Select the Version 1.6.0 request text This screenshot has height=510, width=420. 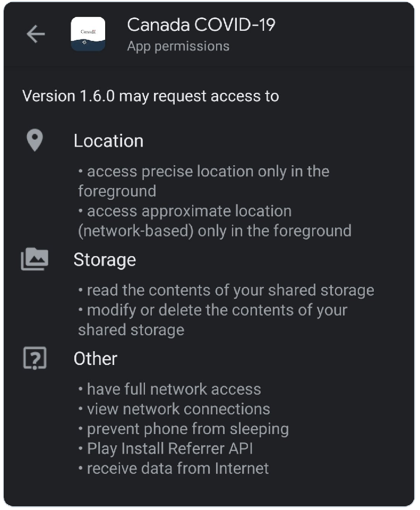pos(150,96)
